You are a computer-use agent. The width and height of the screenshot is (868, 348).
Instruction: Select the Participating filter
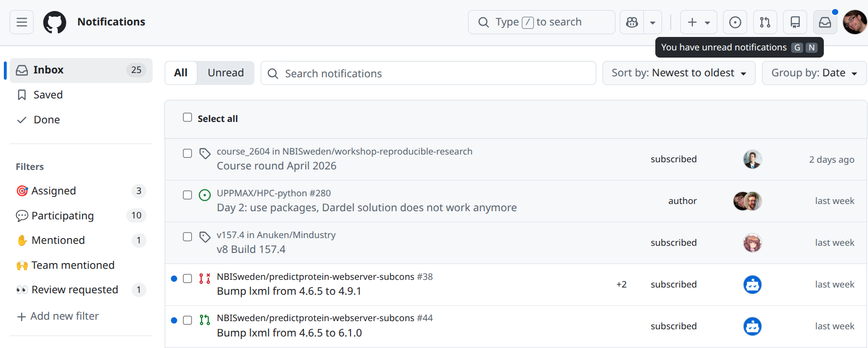tap(81, 216)
